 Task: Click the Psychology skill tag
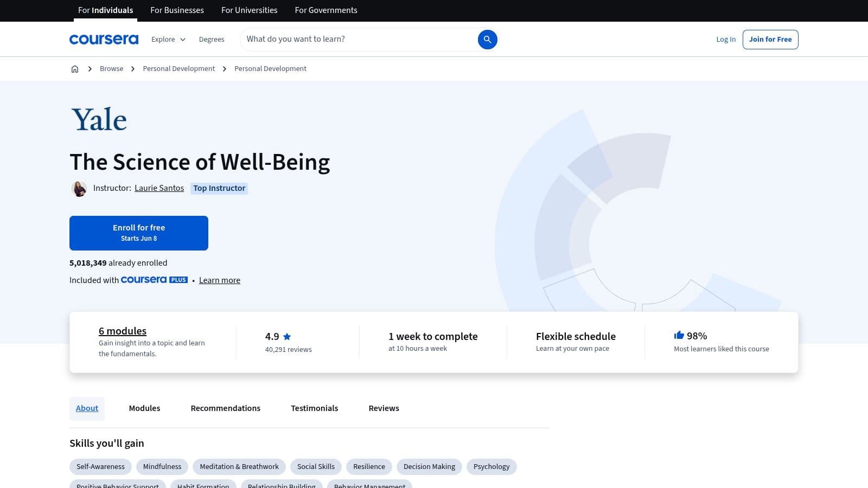(492, 467)
